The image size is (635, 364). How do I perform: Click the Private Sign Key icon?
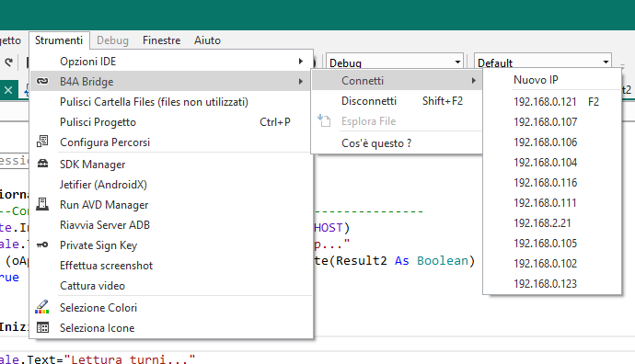[42, 245]
